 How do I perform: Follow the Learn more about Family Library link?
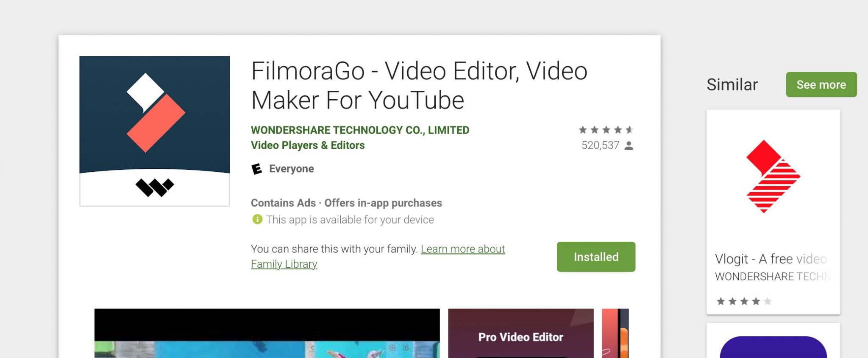(378, 256)
